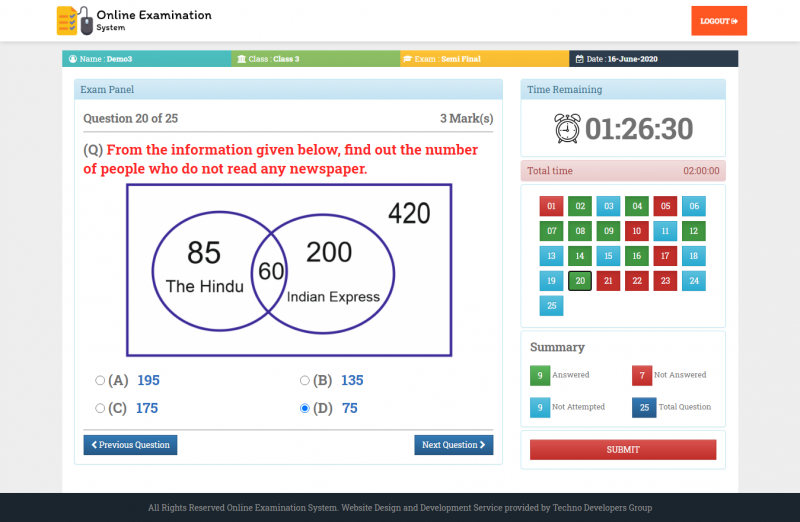
Task: Click the Total time 02:00:00 bar
Action: 623,171
